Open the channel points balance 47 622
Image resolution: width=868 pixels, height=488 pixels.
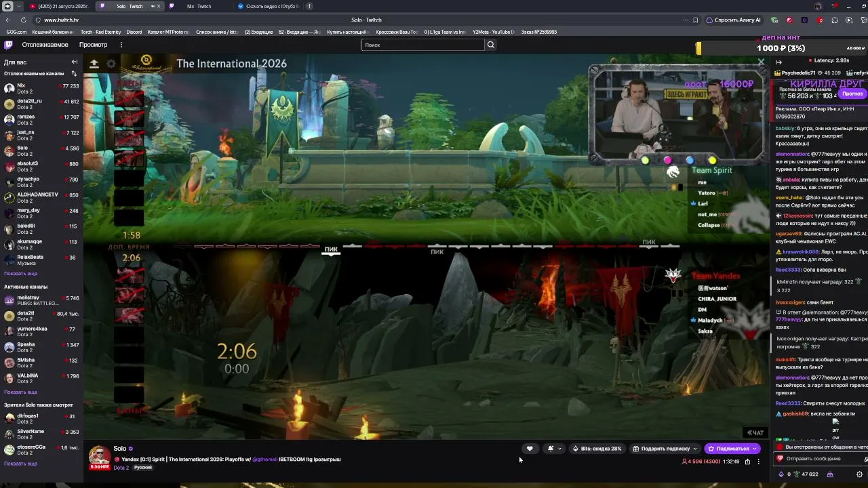[806, 474]
